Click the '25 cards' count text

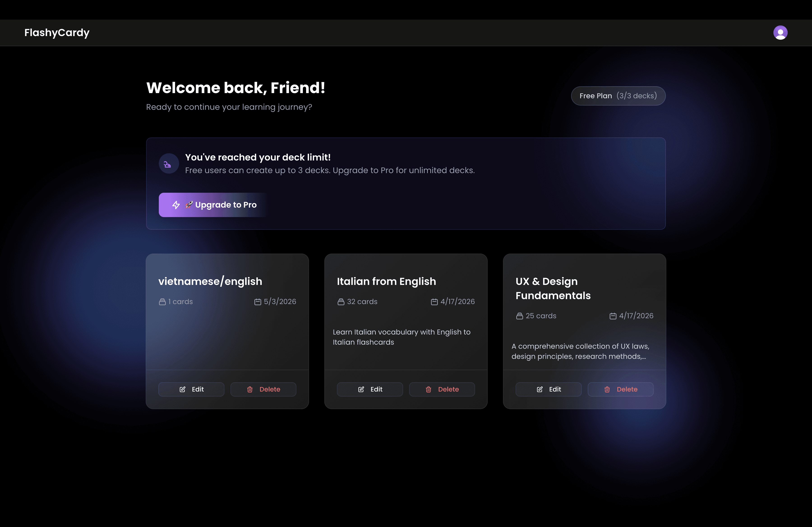point(541,316)
